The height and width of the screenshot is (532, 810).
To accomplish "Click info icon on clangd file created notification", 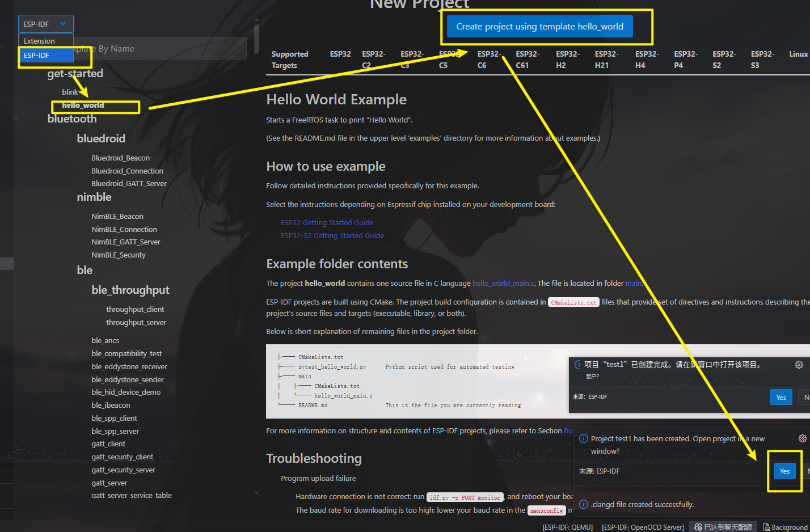I will coord(583,504).
